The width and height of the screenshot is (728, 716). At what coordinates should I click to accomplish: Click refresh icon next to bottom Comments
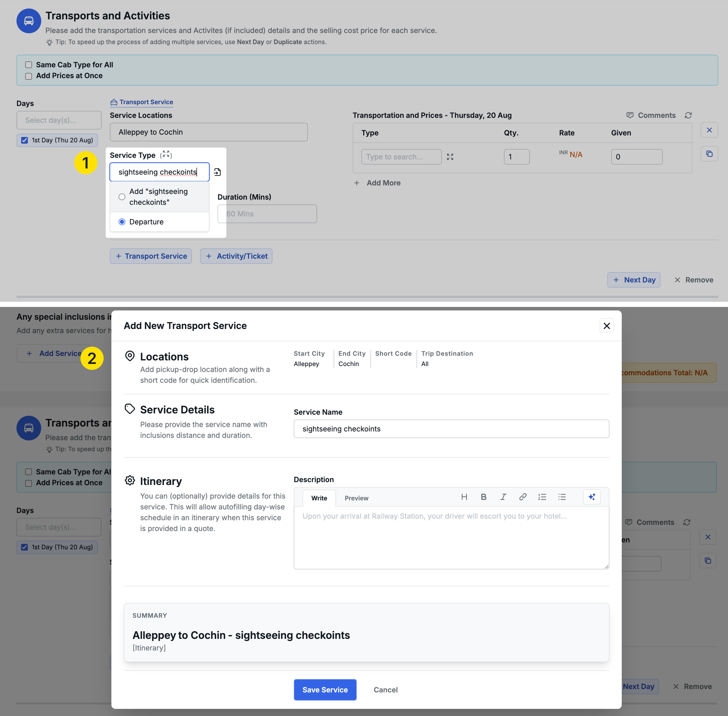[x=687, y=522]
